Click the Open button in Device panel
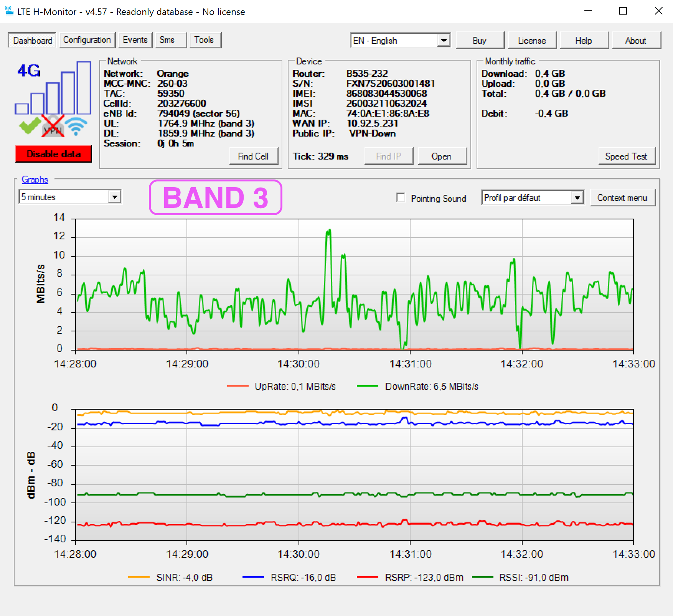 (x=442, y=156)
